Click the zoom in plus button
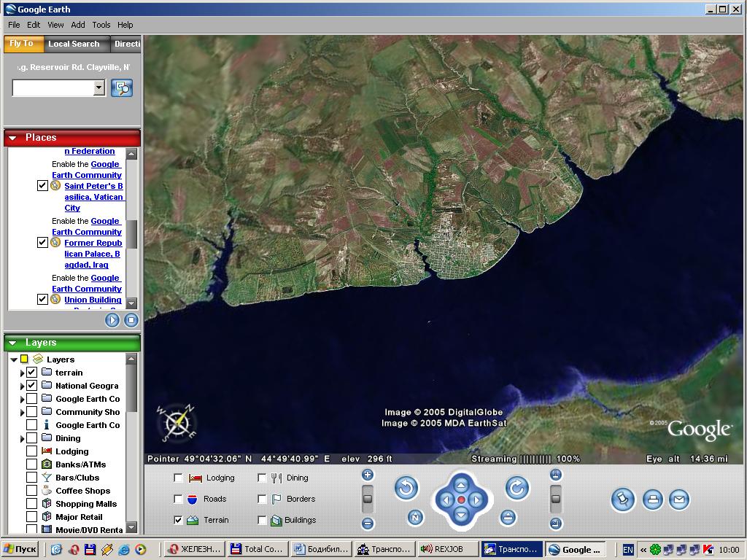The image size is (747, 560). pyautogui.click(x=368, y=475)
